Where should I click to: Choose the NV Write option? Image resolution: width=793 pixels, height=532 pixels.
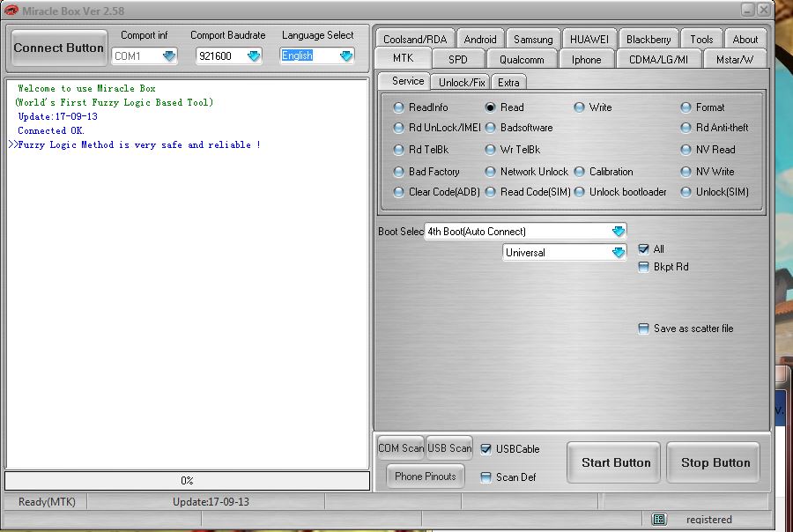tap(686, 172)
